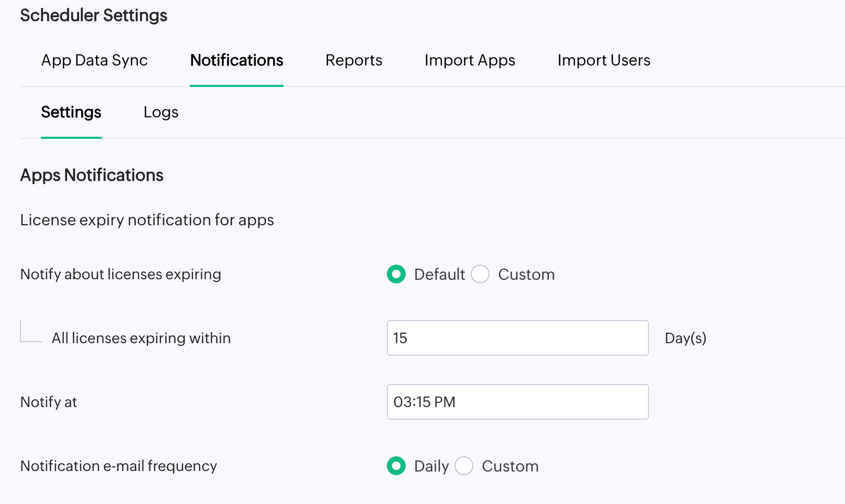Select Daily e-mail frequency
Screen dimensions: 845x504
[x=396, y=466]
